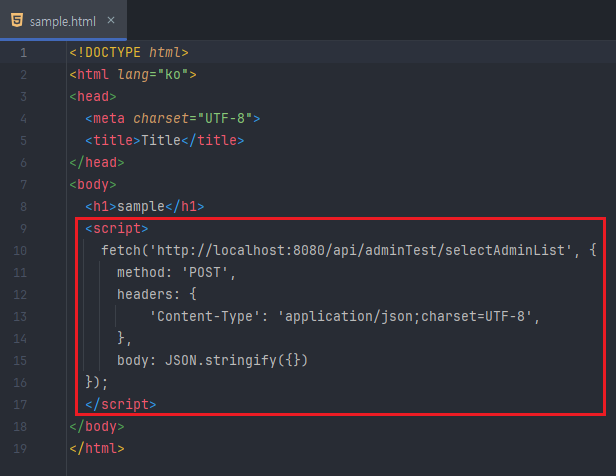Click line number 10 in gutter

(20, 251)
